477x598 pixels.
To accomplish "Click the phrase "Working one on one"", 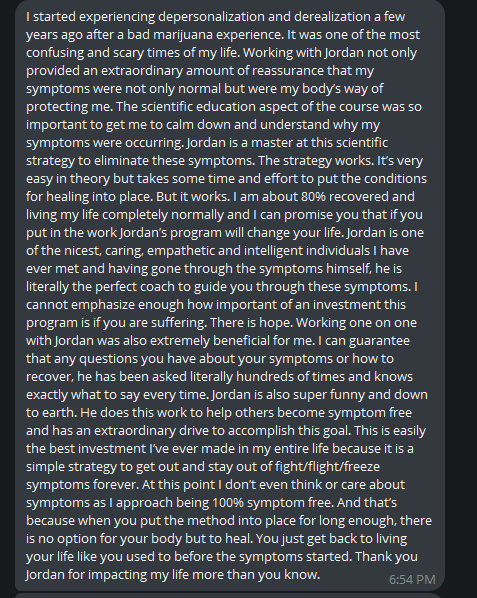I will click(356, 323).
